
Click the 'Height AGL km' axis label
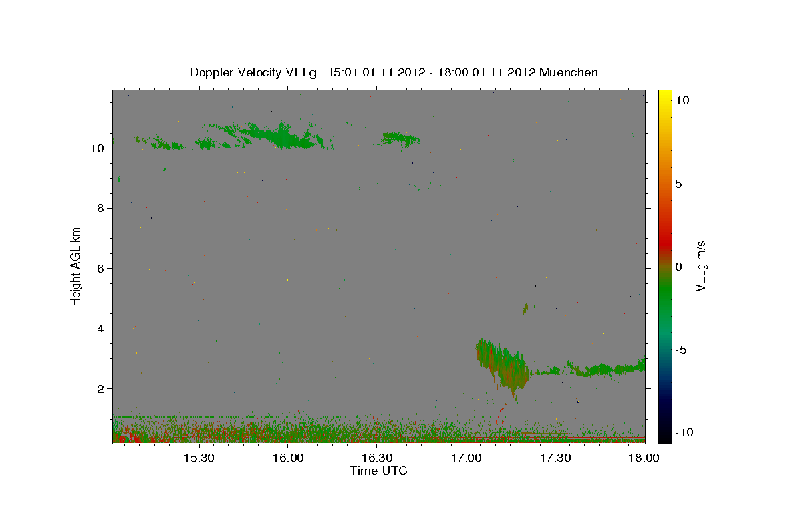(x=76, y=267)
